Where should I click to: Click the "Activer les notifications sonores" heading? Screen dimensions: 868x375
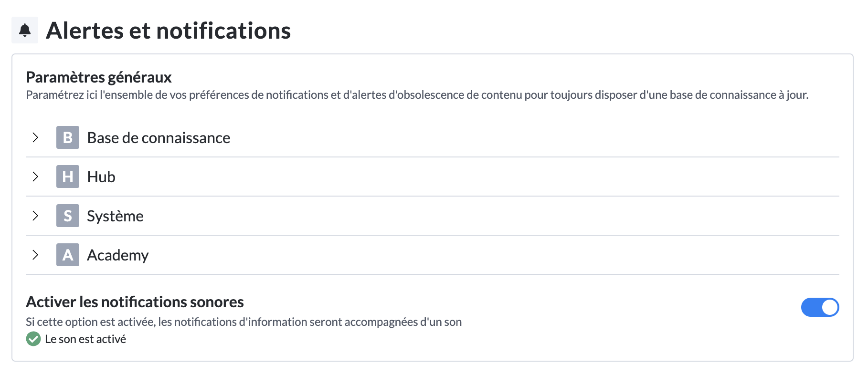[135, 302]
